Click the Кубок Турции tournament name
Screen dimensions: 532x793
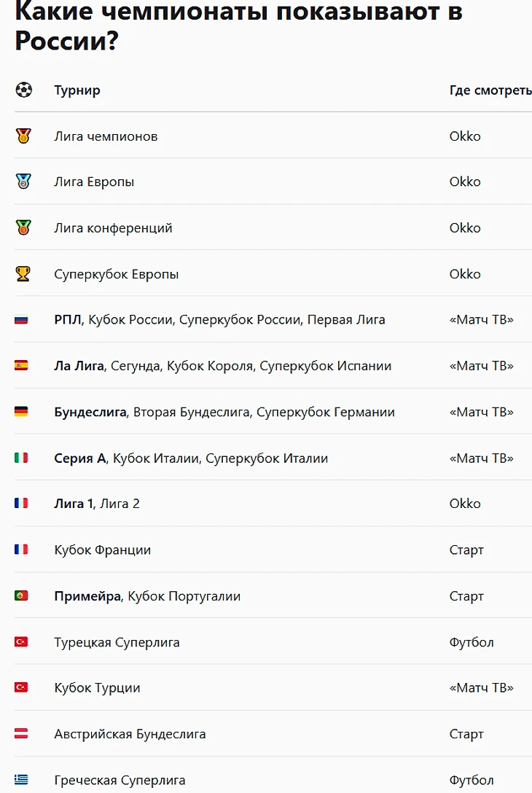(x=97, y=688)
